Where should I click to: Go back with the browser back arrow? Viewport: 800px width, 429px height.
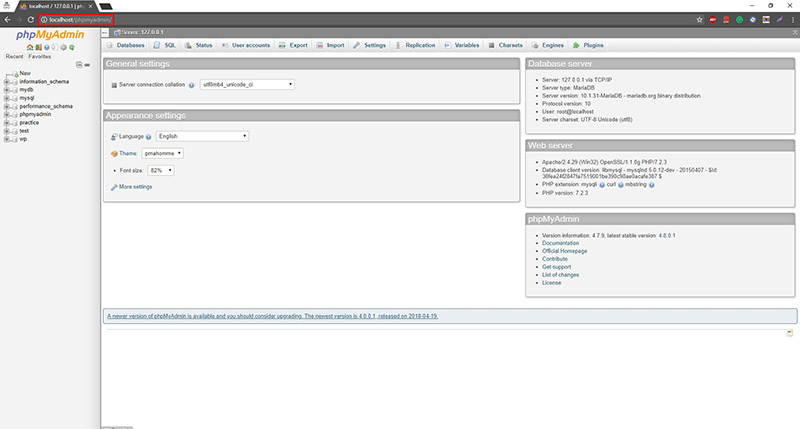point(7,19)
